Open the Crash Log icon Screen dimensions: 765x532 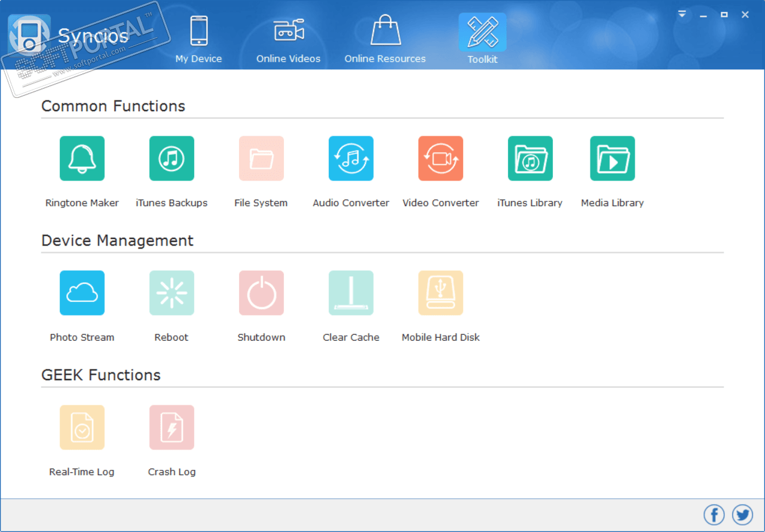(x=172, y=427)
